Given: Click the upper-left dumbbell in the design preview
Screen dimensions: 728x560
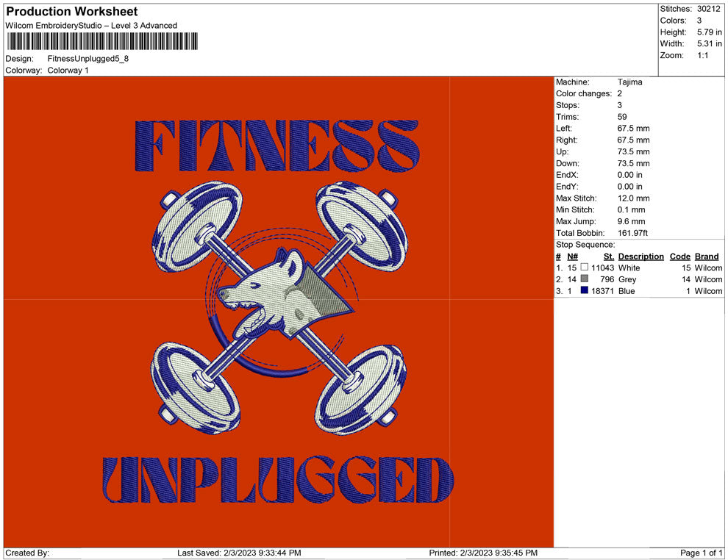Looking at the screenshot, I should 195,228.
